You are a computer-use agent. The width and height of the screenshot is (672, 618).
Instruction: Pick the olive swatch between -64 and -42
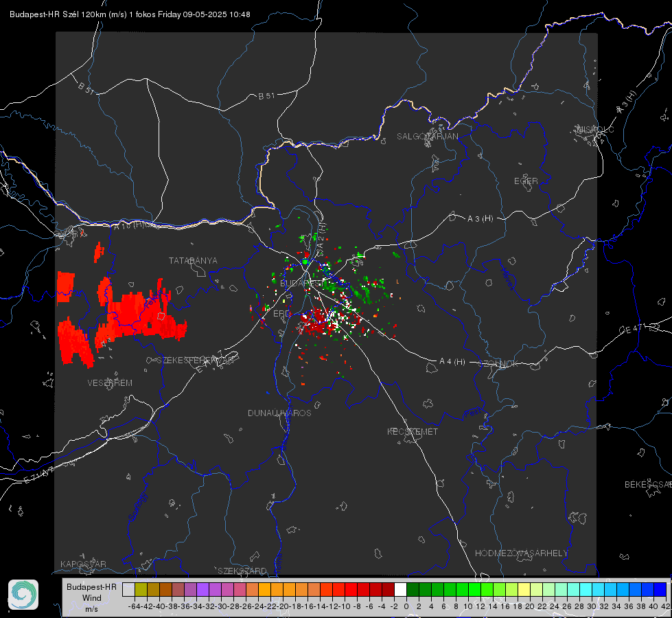click(141, 589)
